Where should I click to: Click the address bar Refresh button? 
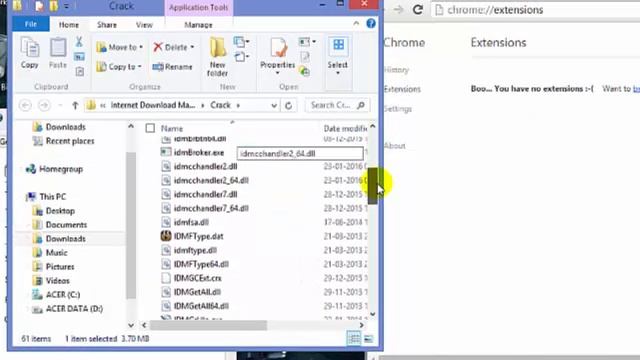click(x=289, y=105)
